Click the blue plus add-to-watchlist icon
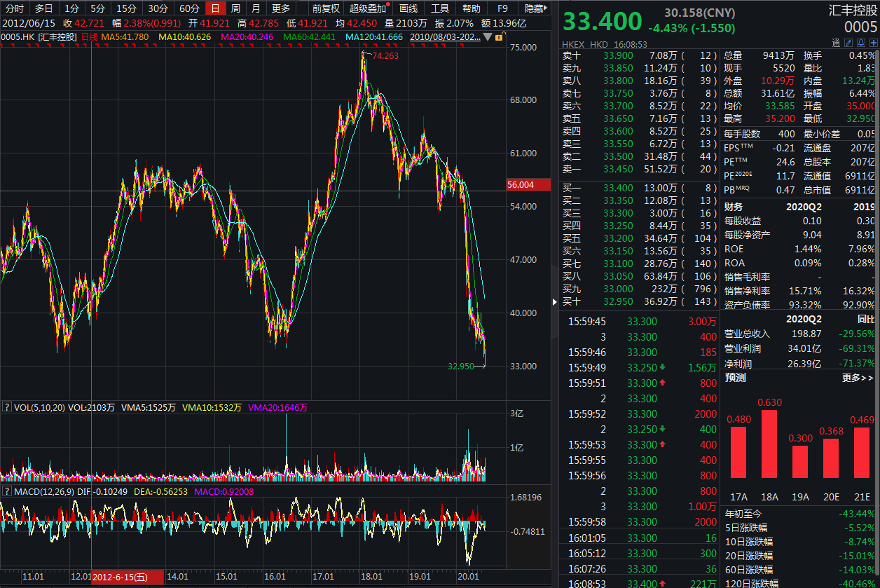The height and width of the screenshot is (588, 880). 872,43
